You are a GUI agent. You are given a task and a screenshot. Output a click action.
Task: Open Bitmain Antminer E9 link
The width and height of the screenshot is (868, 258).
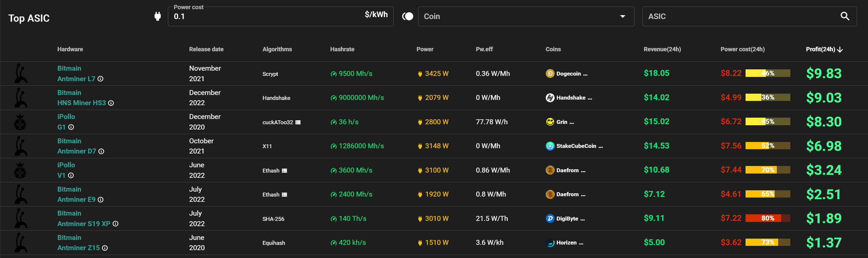pos(76,195)
